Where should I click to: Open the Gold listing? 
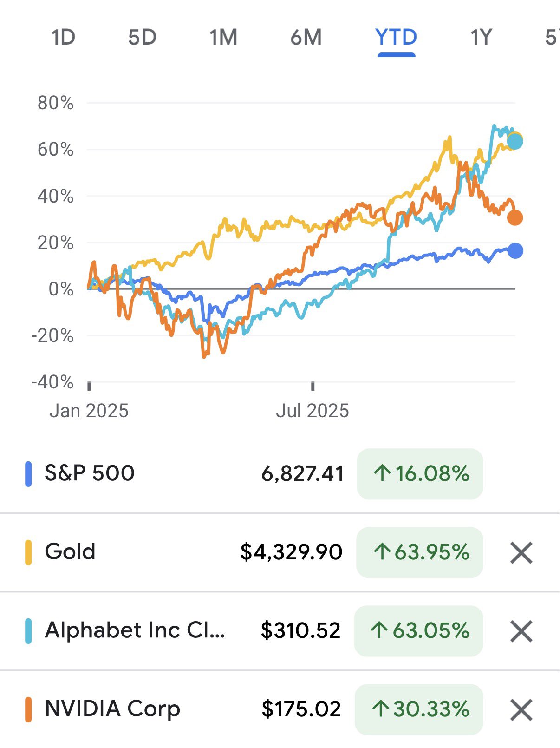(70, 552)
